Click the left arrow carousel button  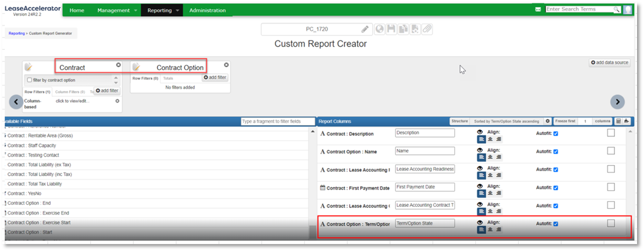click(16, 102)
